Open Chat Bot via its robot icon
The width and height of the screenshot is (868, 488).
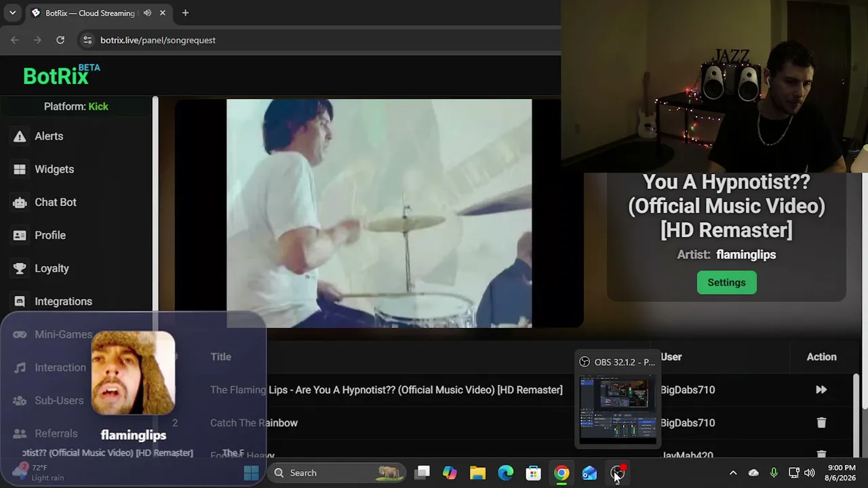click(20, 202)
